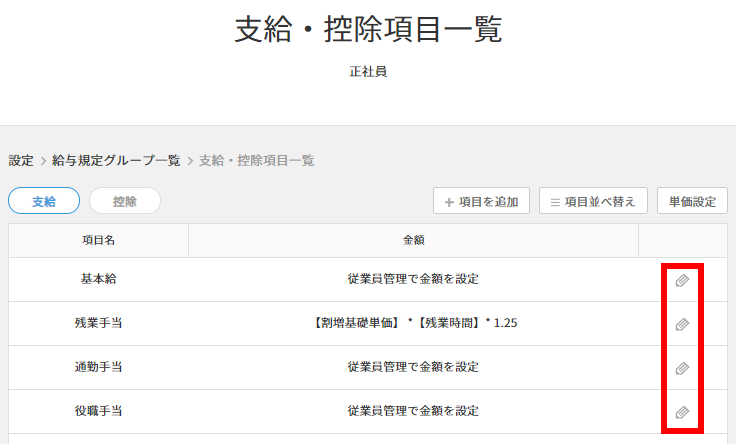The width and height of the screenshot is (736, 444).
Task: Click 支給・控除項目一覧 in the breadcrumb
Action: tap(256, 161)
